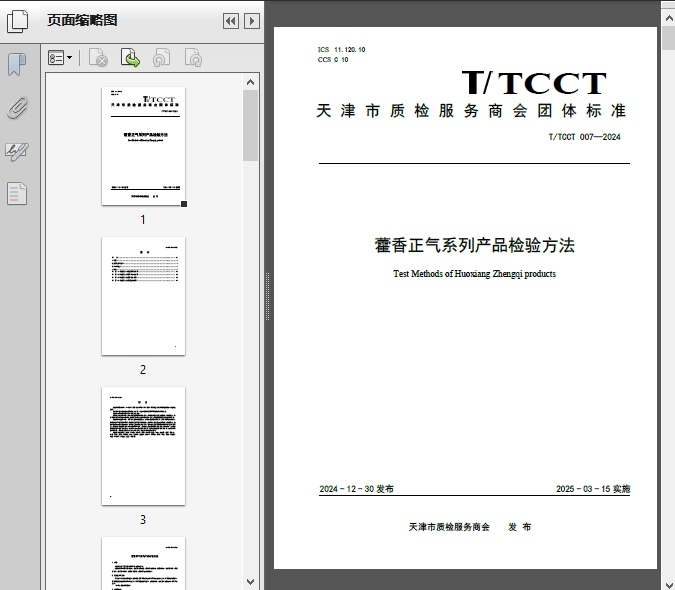Viewport: 675px width, 590px height.
Task: Click thumbnail panel scroll down arrow
Action: pos(251,582)
